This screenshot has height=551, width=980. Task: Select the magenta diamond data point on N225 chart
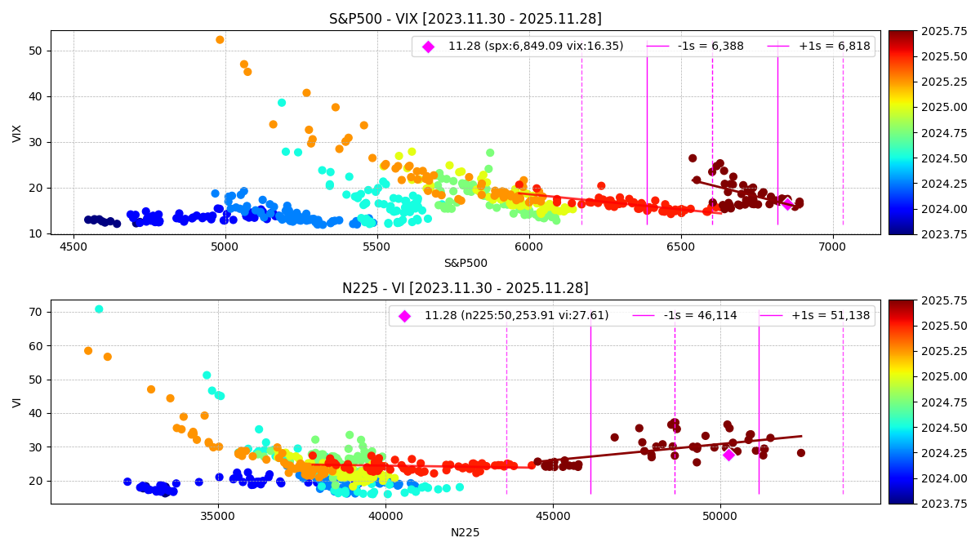click(728, 455)
